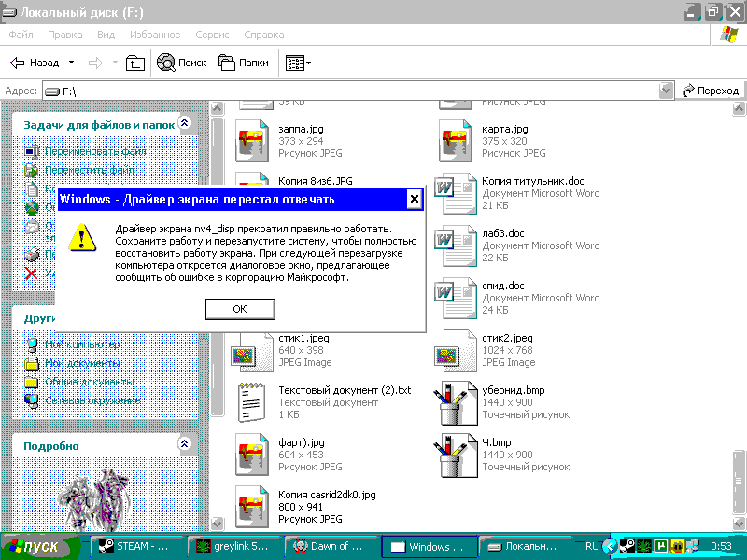
Task: Click sidebar scroll up arrow
Action: [x=218, y=109]
